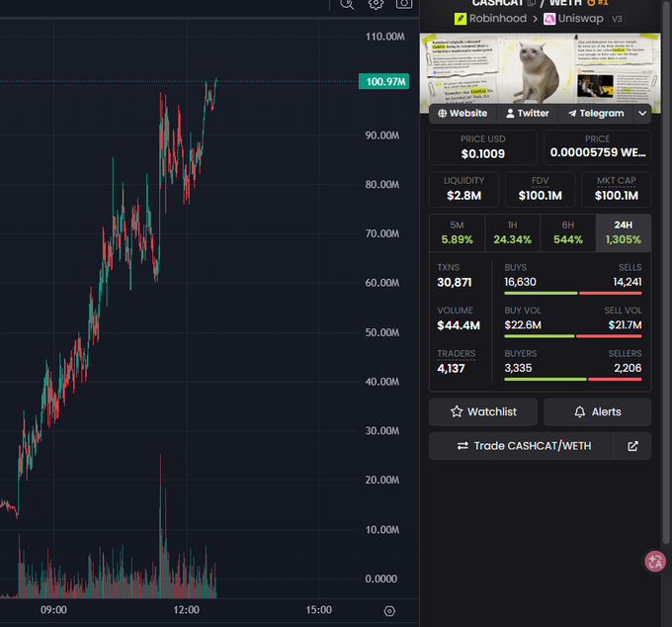
Task: Click the CASHCAT banner image
Action: pyautogui.click(x=540, y=68)
